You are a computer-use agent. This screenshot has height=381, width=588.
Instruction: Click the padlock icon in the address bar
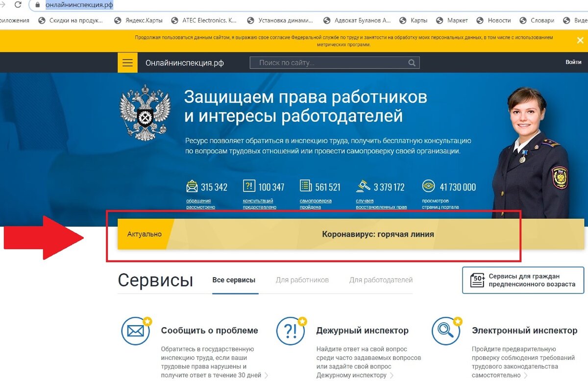(37, 5)
